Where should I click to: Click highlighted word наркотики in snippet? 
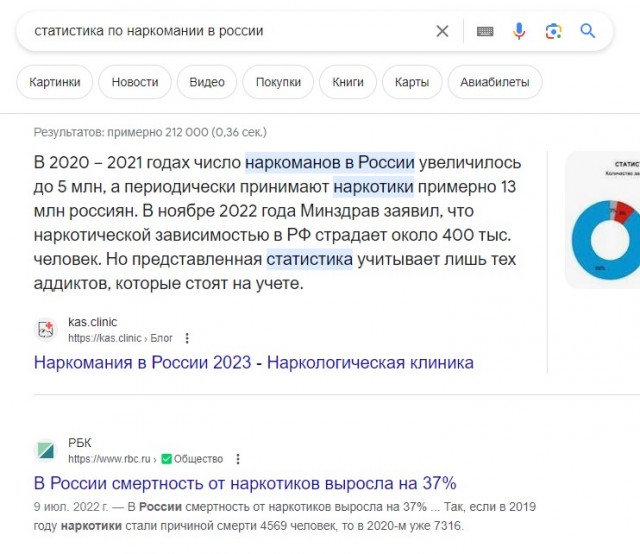pos(373,187)
